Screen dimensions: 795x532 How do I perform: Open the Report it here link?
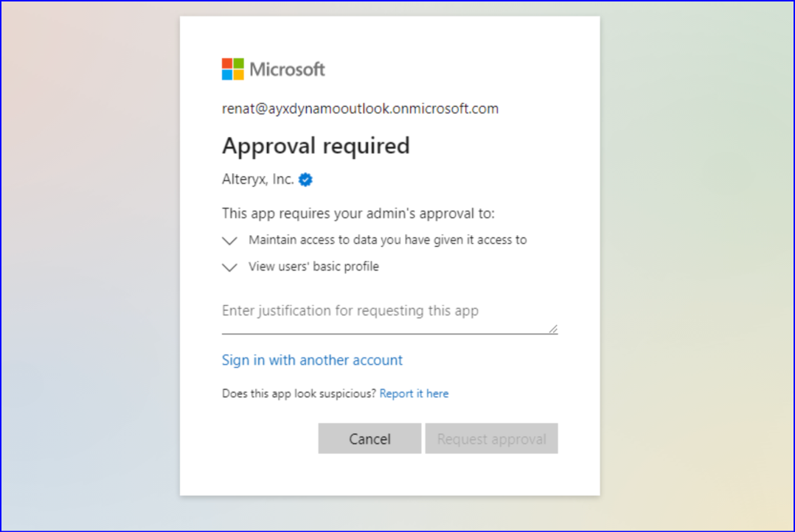pyautogui.click(x=414, y=393)
